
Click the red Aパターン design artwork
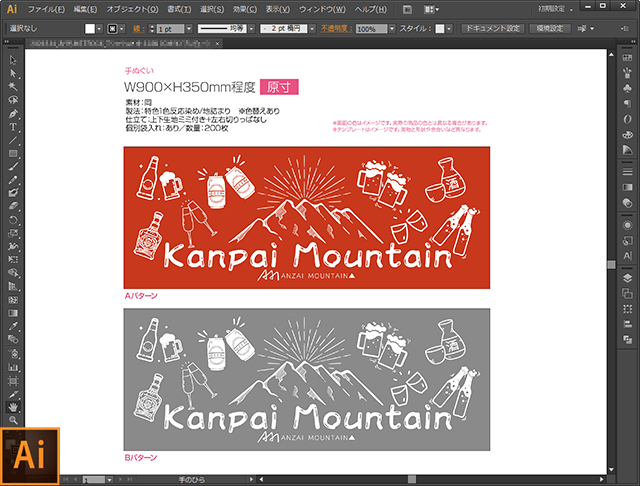tap(307, 217)
